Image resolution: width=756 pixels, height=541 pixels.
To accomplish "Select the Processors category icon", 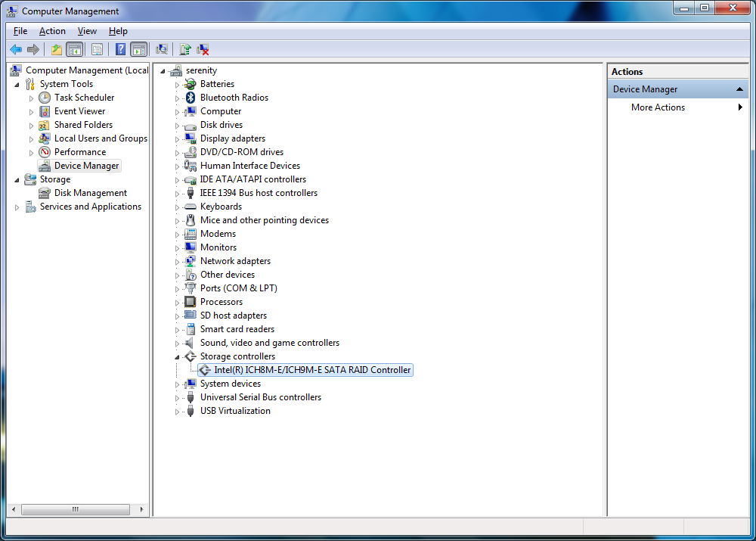I will 191,302.
